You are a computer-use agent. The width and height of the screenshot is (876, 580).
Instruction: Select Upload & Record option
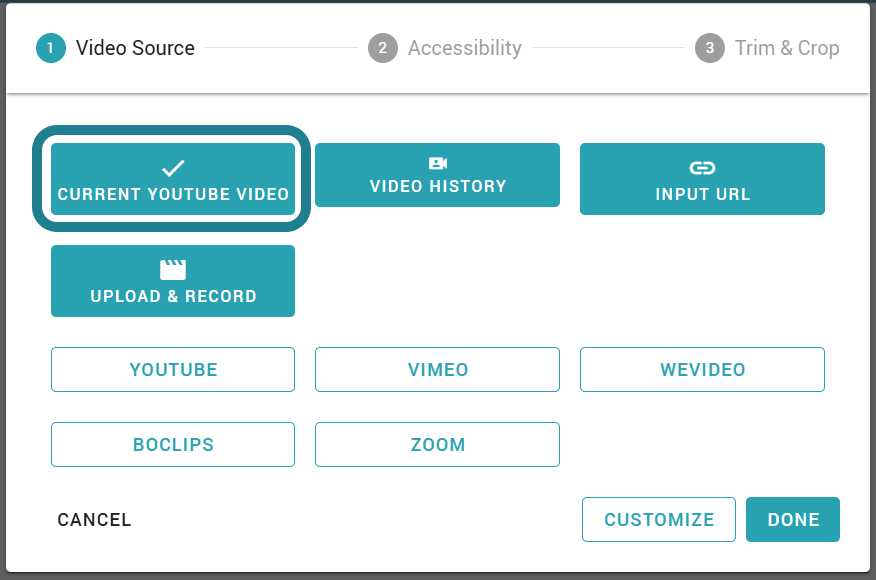click(x=173, y=281)
